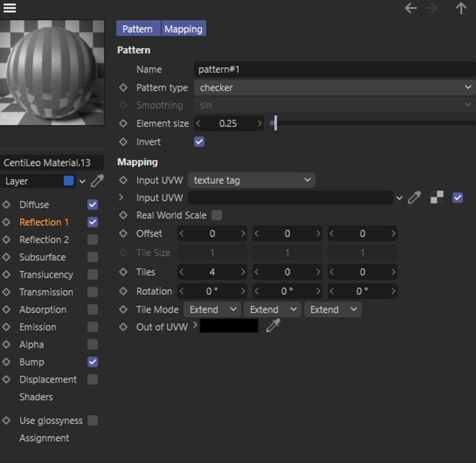
Task: Open the Input UVW link field dropdown arrow
Action: 399,198
